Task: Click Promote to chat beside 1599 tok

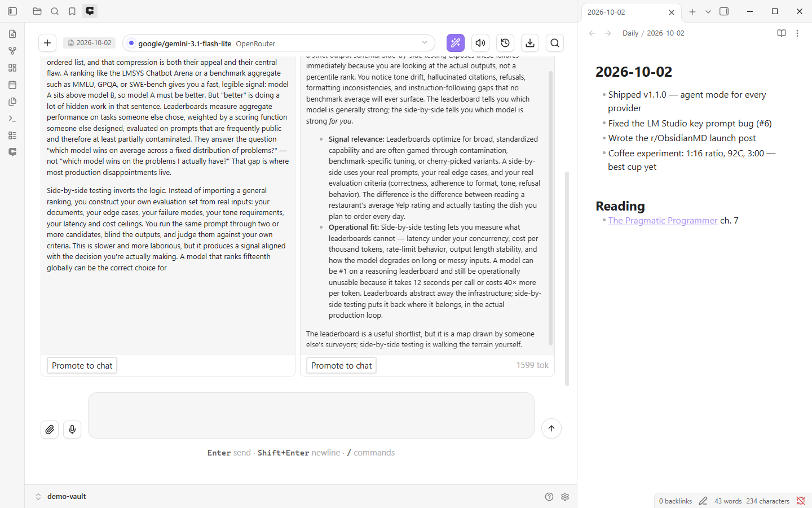Action: point(341,366)
